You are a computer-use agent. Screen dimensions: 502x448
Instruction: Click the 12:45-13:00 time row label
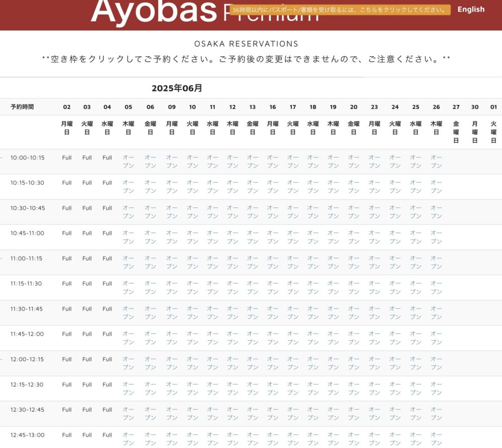(27, 435)
